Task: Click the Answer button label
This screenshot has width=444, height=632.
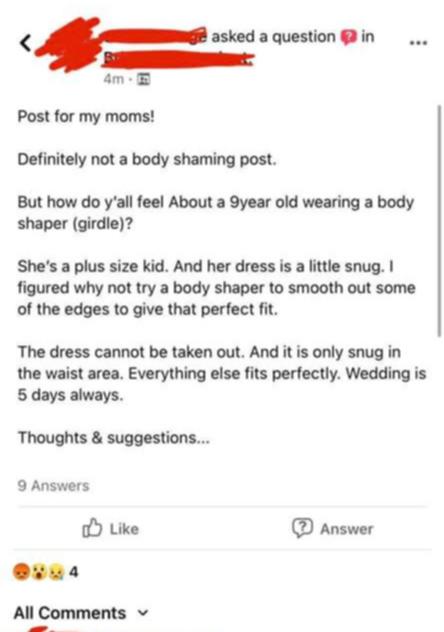Action: click(346, 529)
